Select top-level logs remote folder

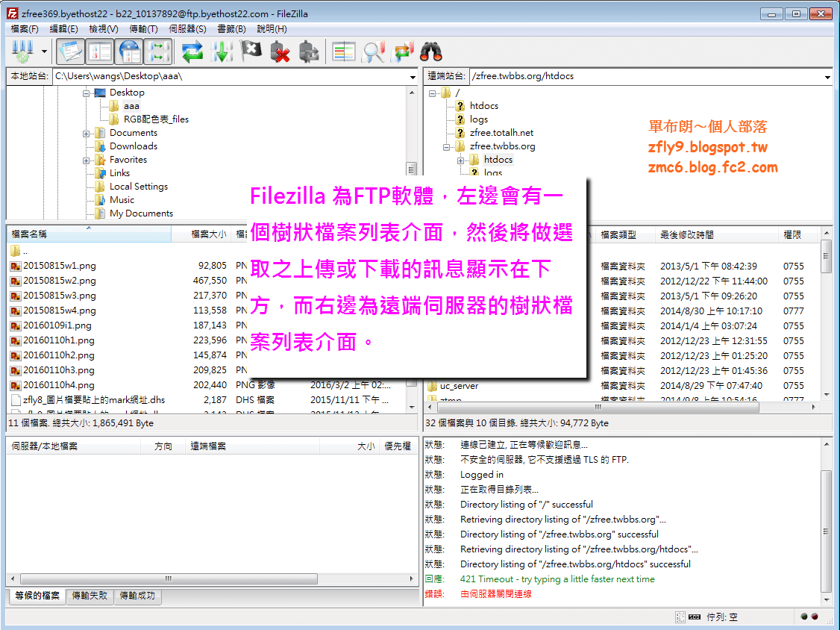(478, 119)
